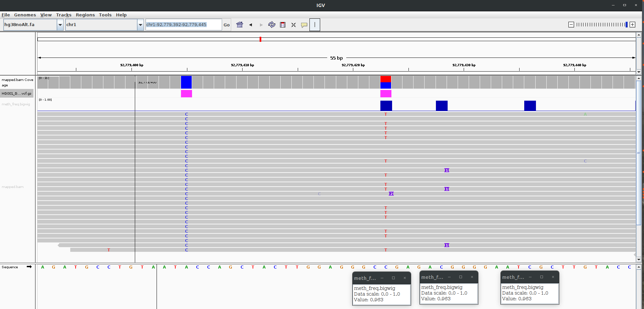Click the Sequence strand direction arrow

coord(29,267)
